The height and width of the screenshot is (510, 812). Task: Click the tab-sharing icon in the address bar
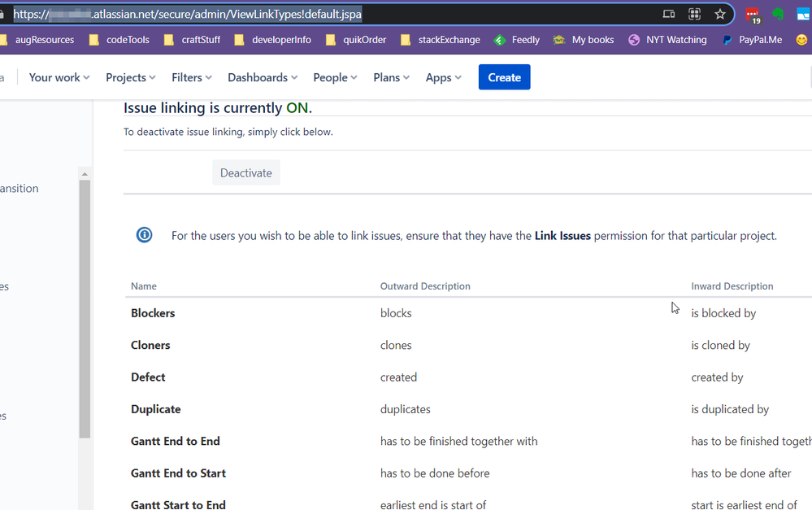coord(669,13)
